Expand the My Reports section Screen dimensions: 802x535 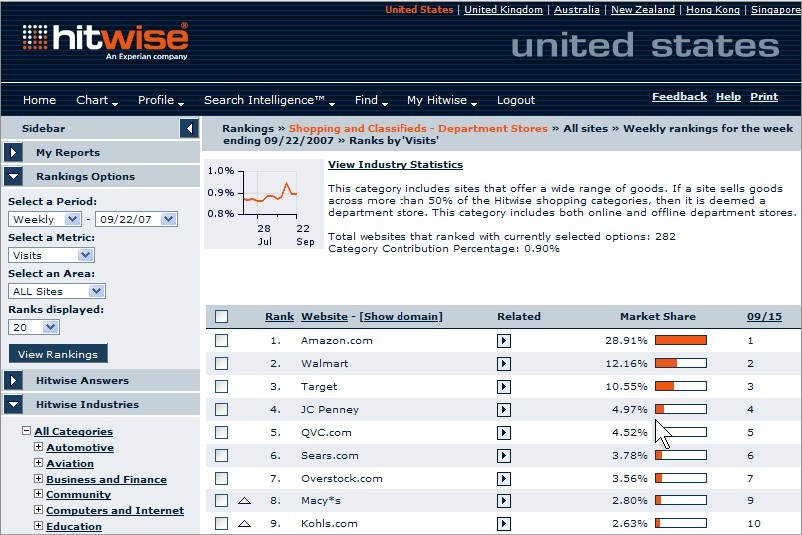13,152
